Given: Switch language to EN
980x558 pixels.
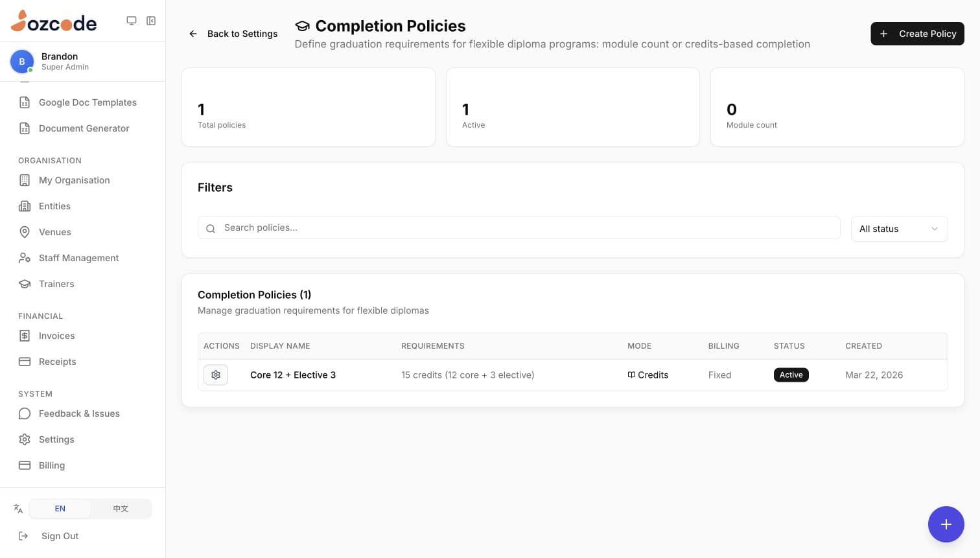Looking at the screenshot, I should point(60,509).
